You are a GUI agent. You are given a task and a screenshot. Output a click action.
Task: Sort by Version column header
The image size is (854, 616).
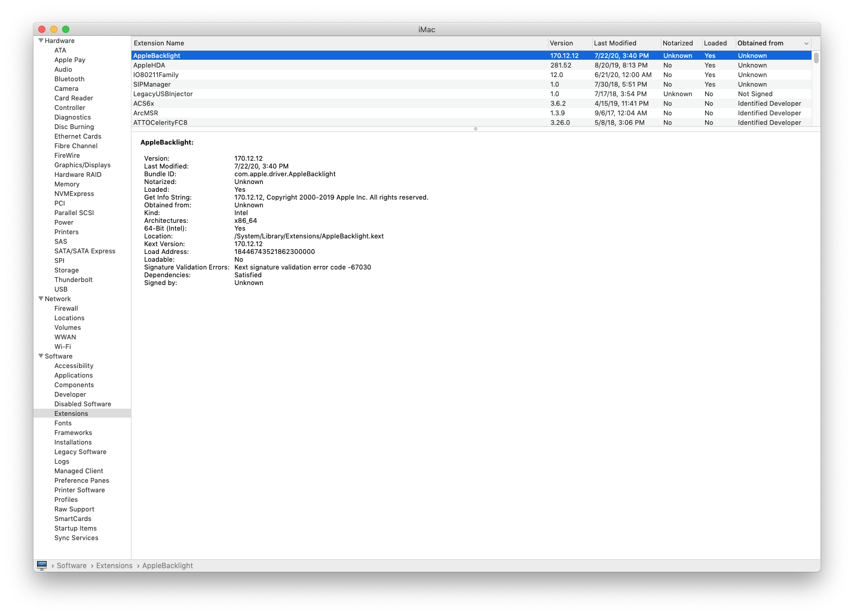tap(570, 43)
